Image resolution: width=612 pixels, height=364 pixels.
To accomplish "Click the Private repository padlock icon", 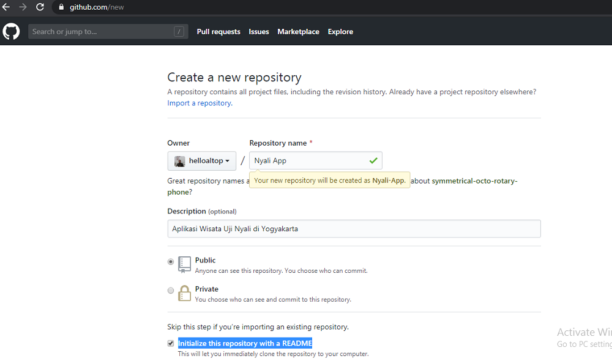I will [x=184, y=293].
